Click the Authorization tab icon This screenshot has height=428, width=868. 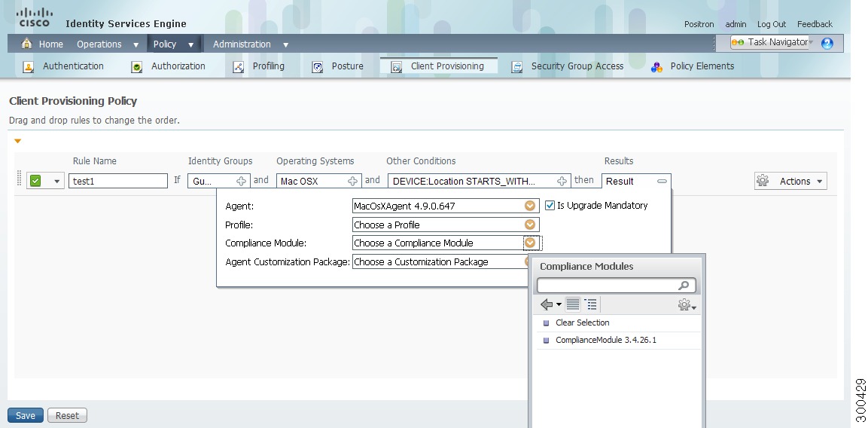137,67
